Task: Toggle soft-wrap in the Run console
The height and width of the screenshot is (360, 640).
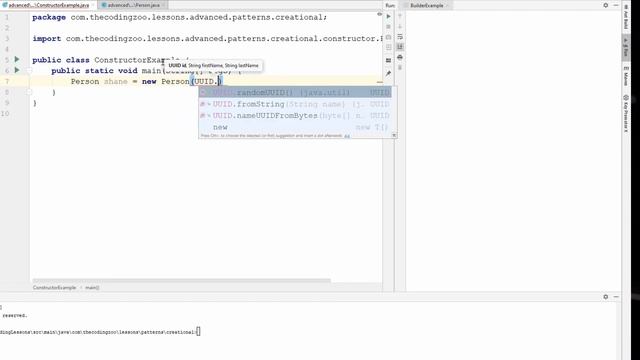Action: [x=400, y=37]
